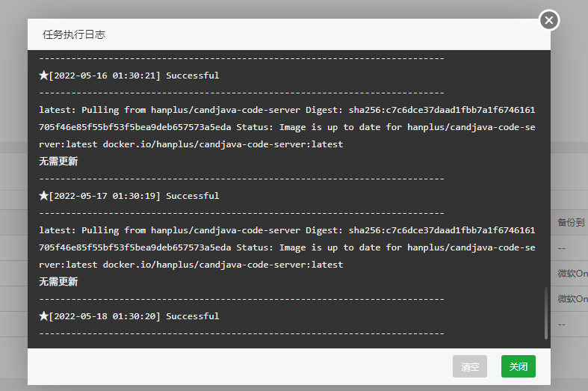Click the star icon beside 2022-05-16 entry
This screenshot has height=391, width=588.
(43, 76)
